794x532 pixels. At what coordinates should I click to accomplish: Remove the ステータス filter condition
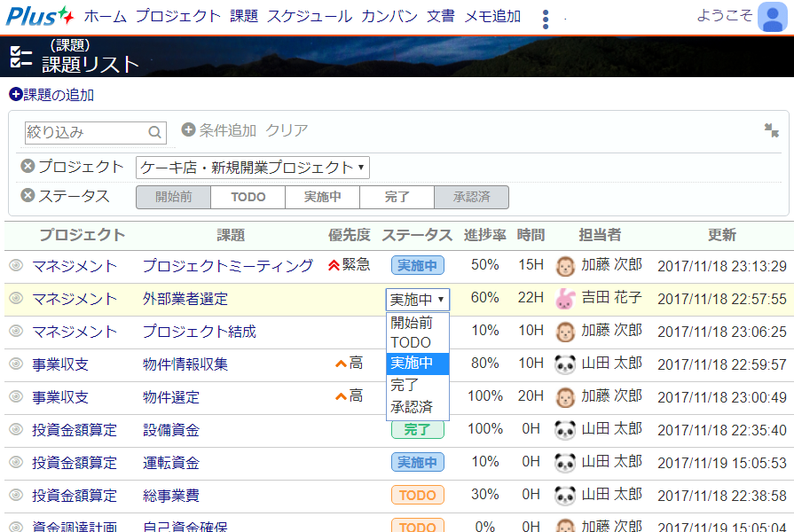(28, 196)
